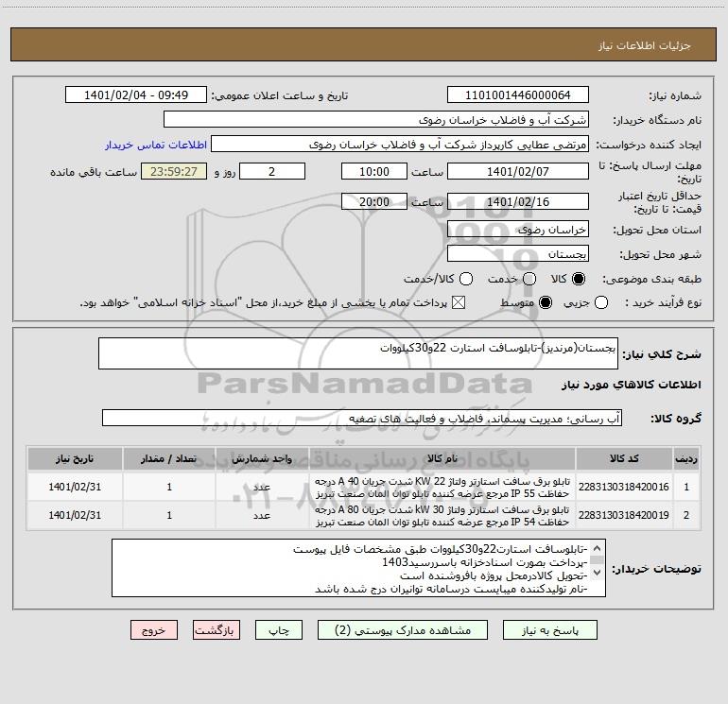Click the واحد شمارش column header
The width and height of the screenshot is (728, 704).
pyautogui.click(x=262, y=458)
